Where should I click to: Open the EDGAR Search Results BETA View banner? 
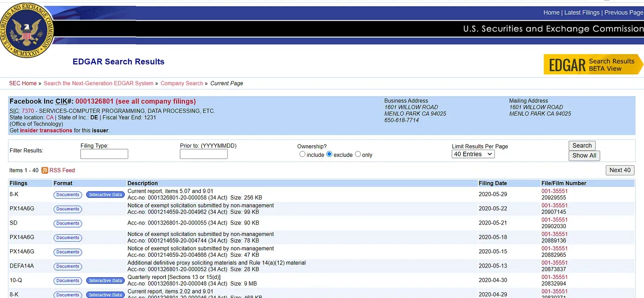tap(593, 65)
